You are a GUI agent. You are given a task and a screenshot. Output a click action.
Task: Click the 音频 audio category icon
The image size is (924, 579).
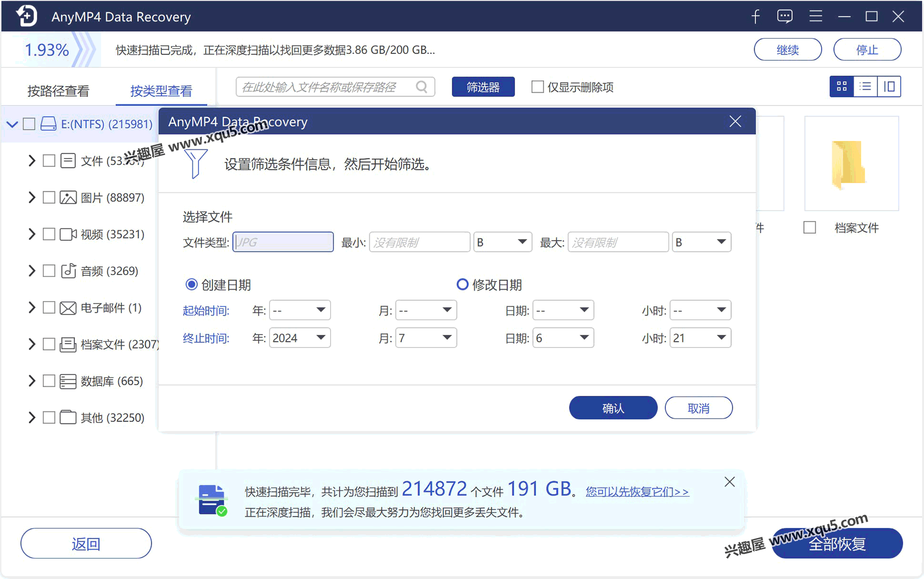(x=68, y=271)
